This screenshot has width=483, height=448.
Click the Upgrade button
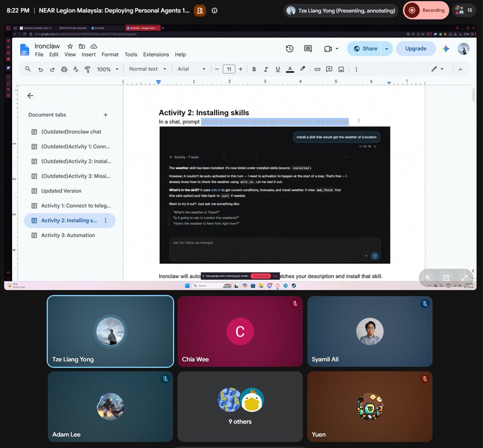pos(416,49)
